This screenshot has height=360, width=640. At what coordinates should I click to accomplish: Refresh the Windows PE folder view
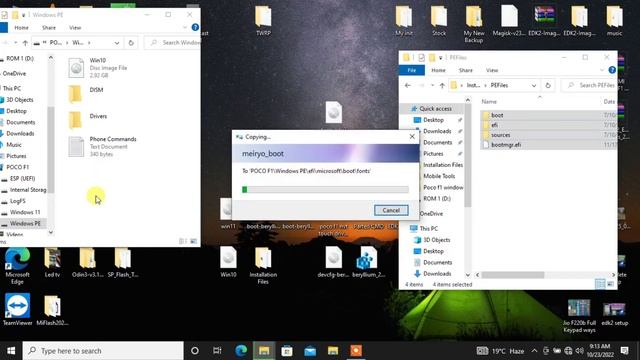tap(131, 42)
